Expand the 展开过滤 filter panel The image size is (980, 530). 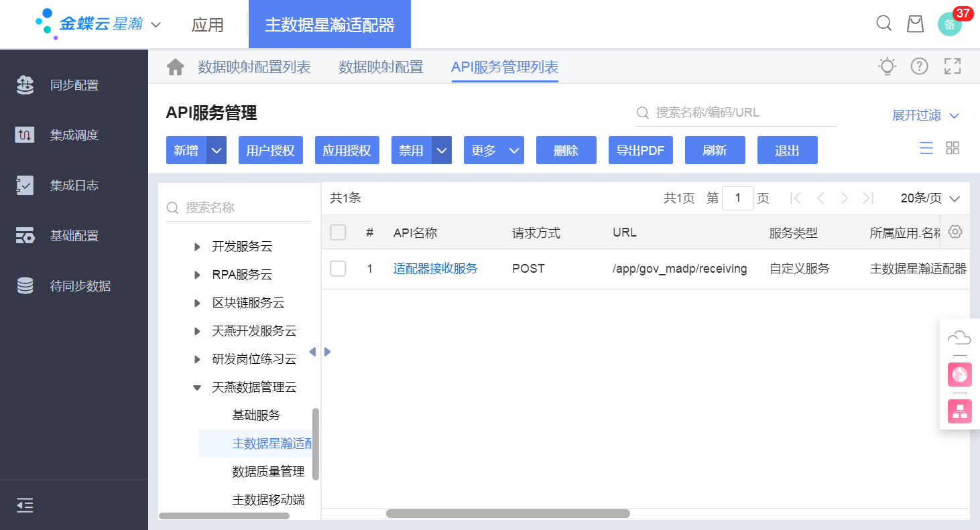point(926,115)
